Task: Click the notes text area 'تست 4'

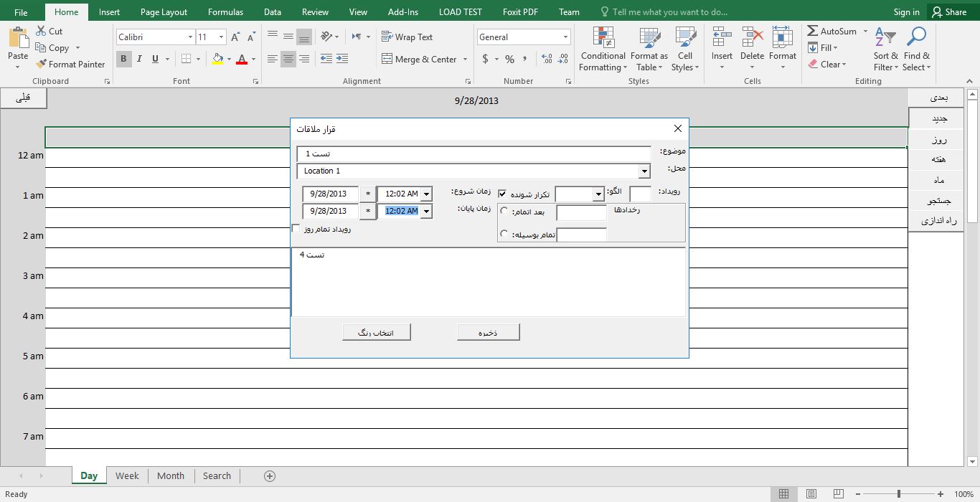Action: pyautogui.click(x=488, y=282)
